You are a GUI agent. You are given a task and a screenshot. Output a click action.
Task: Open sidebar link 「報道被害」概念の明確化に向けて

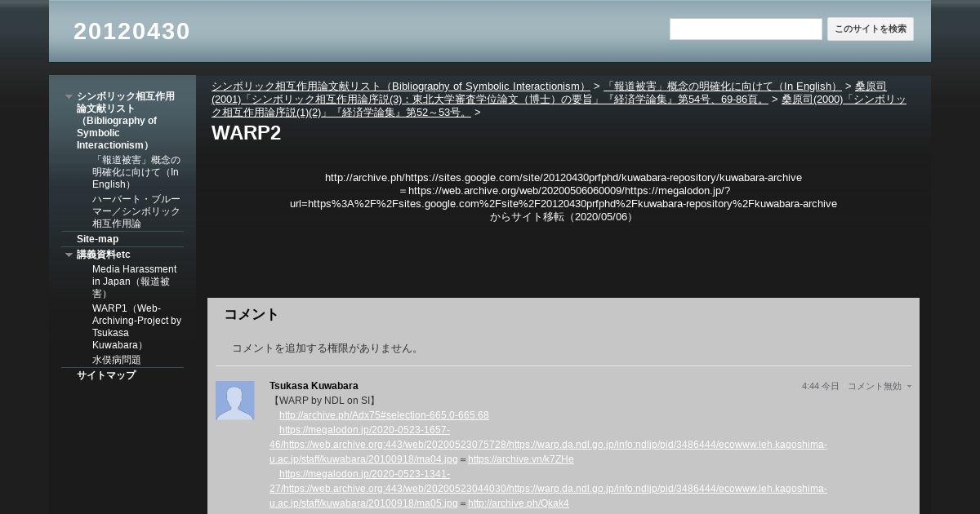(x=136, y=172)
